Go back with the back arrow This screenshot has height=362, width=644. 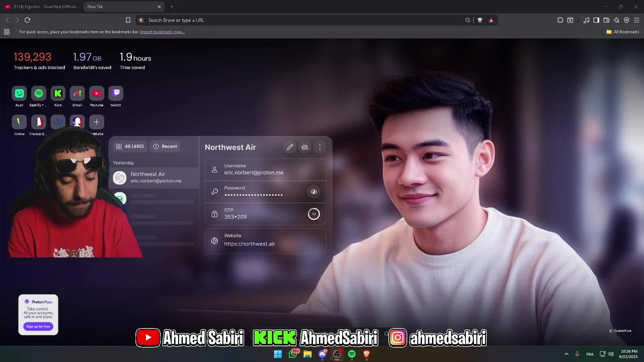(7, 20)
